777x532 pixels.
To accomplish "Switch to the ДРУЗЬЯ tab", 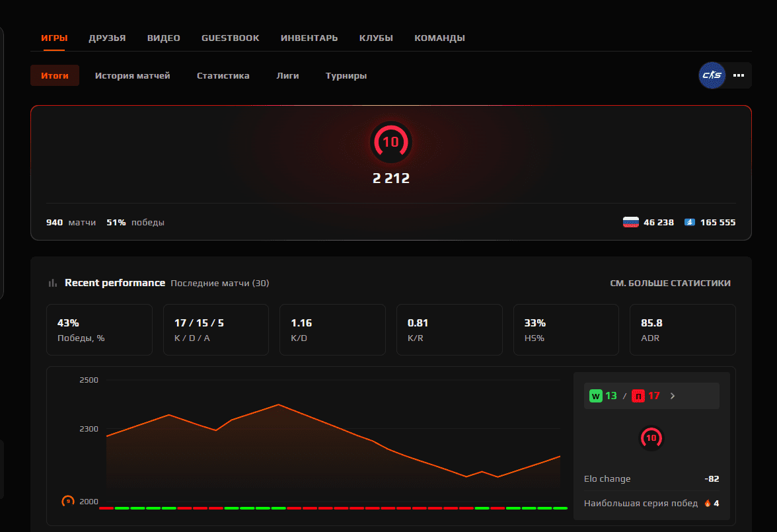I will 107,38.
